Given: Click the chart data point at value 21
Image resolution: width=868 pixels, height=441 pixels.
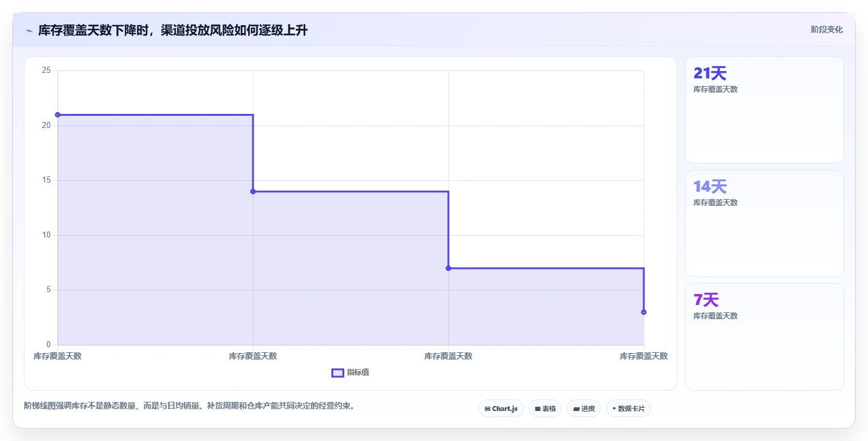Looking at the screenshot, I should point(58,115).
